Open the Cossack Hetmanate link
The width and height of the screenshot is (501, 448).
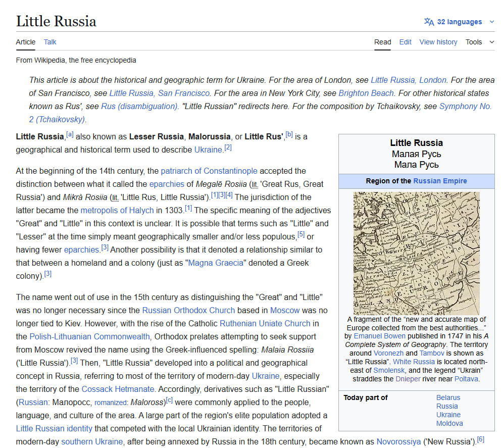[x=118, y=389]
